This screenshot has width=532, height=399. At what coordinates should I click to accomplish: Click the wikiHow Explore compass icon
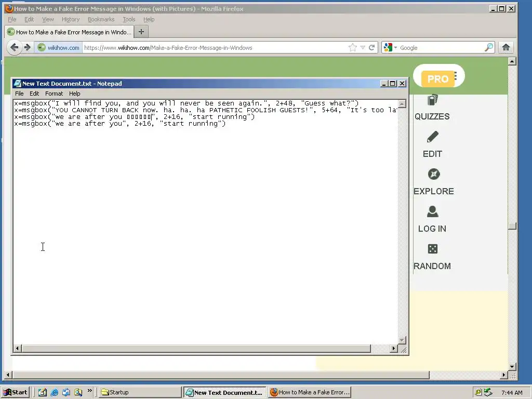[434, 174]
